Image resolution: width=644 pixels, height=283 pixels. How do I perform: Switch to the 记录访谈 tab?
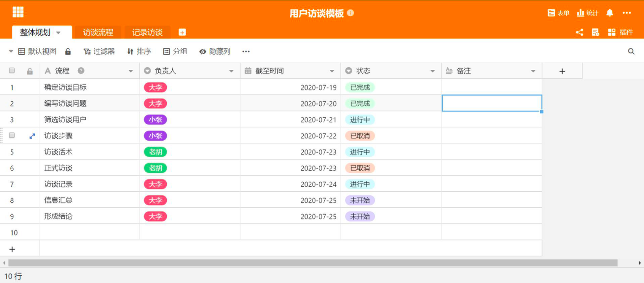(x=147, y=32)
